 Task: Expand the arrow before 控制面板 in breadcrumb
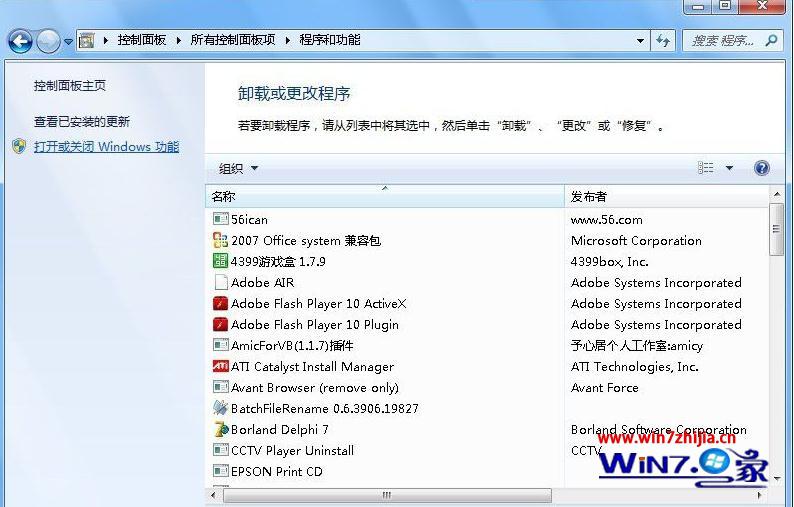coord(105,41)
